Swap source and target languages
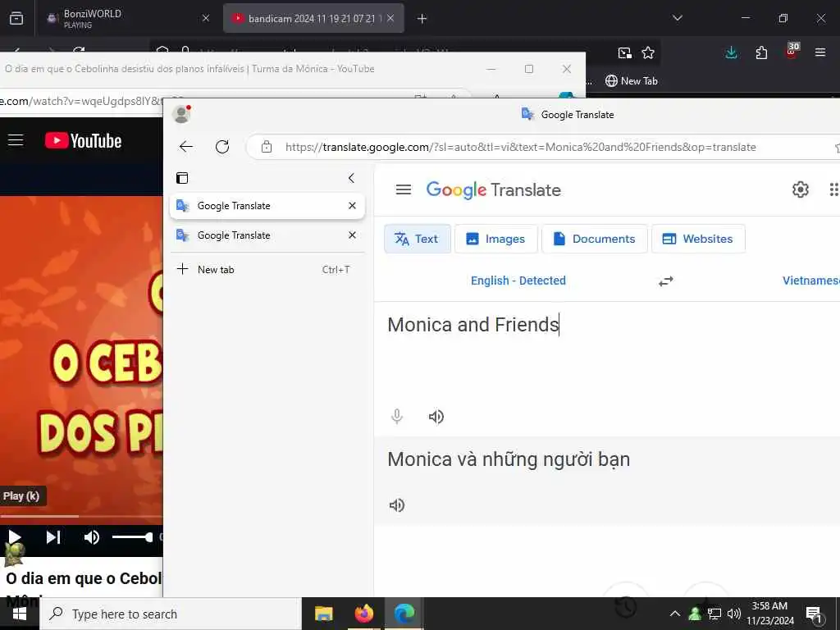This screenshot has height=630, width=840. tap(666, 281)
